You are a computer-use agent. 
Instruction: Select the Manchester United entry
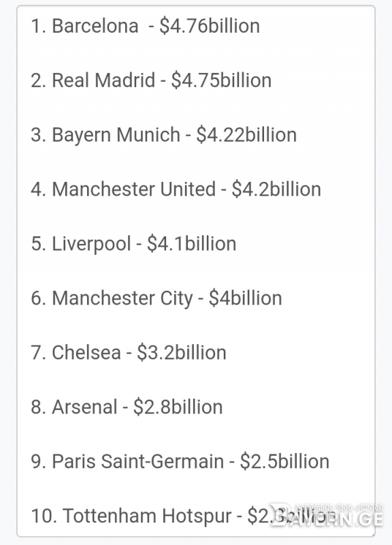176,189
